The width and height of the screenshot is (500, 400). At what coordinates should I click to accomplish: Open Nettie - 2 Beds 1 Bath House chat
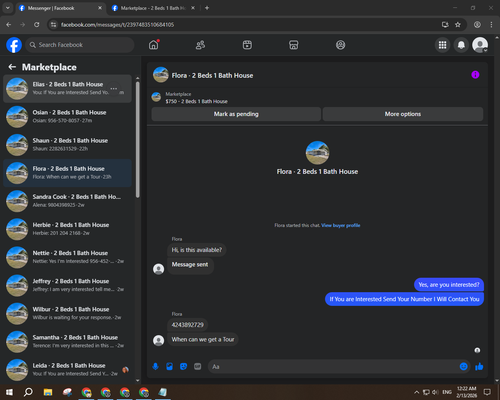click(67, 257)
